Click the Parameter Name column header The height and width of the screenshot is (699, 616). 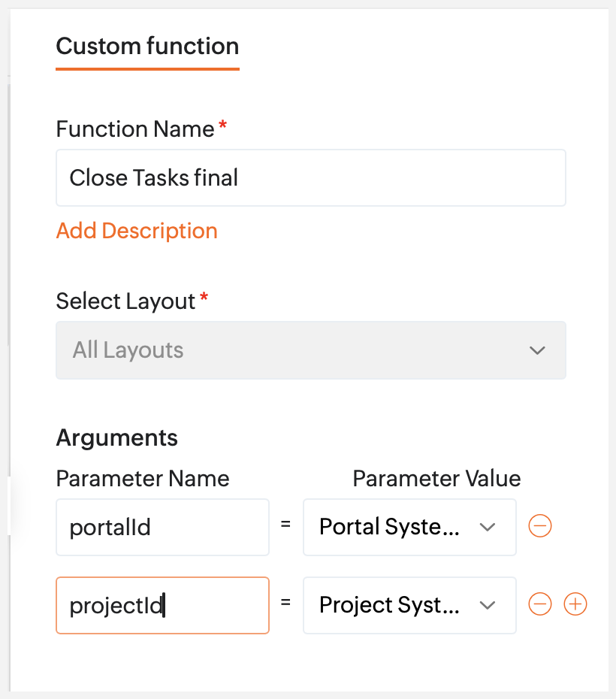coord(143,479)
